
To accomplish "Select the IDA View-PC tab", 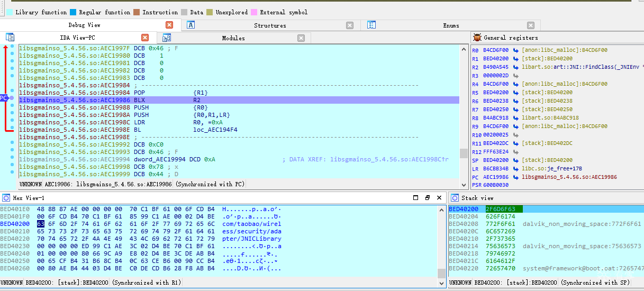I will click(77, 38).
